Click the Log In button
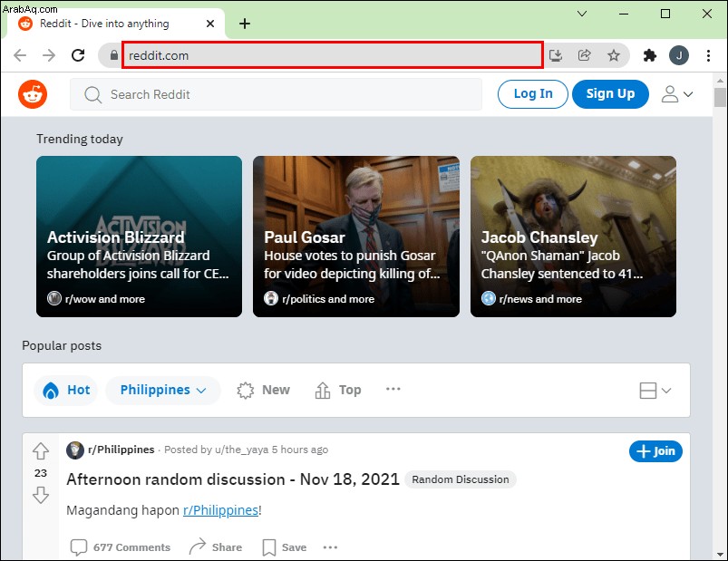Viewport: 728px width, 561px height. pos(532,94)
